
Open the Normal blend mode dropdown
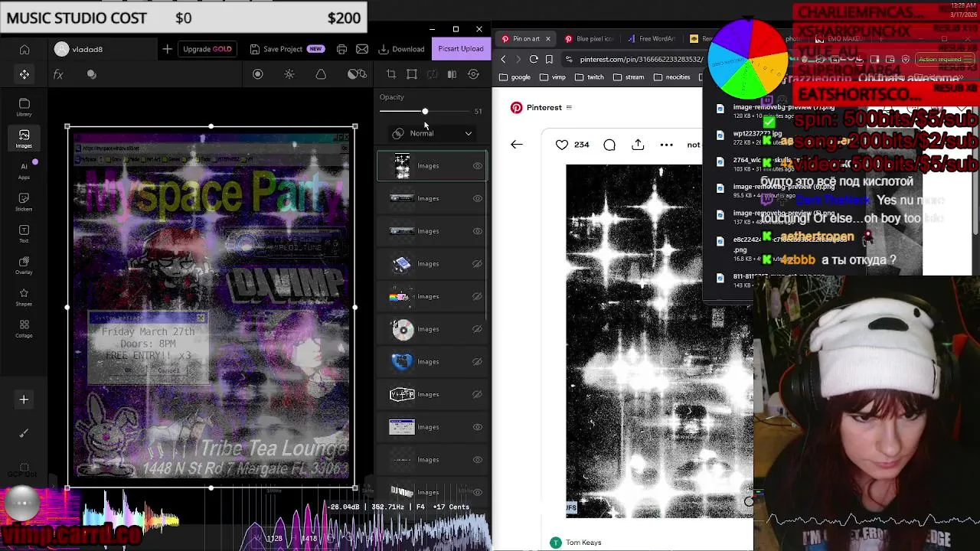(432, 133)
